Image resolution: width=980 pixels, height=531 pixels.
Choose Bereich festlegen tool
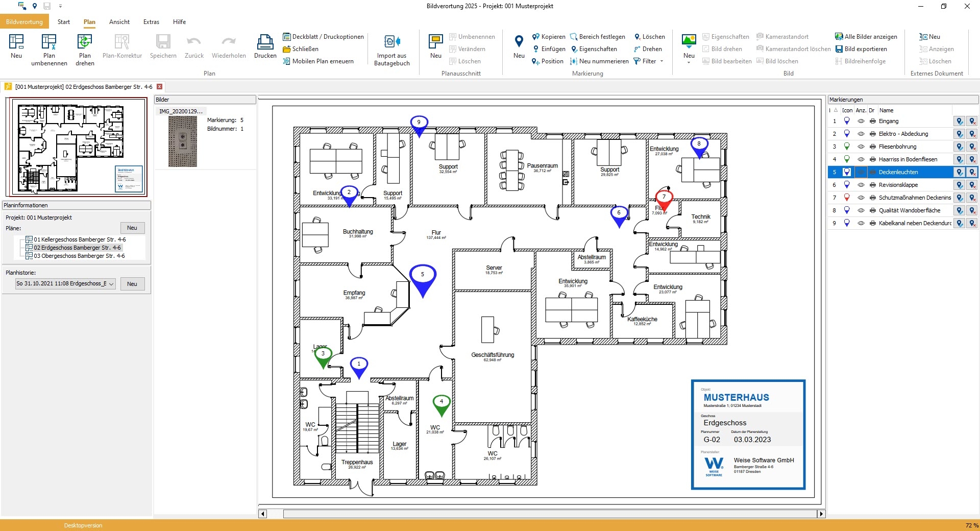(x=598, y=37)
